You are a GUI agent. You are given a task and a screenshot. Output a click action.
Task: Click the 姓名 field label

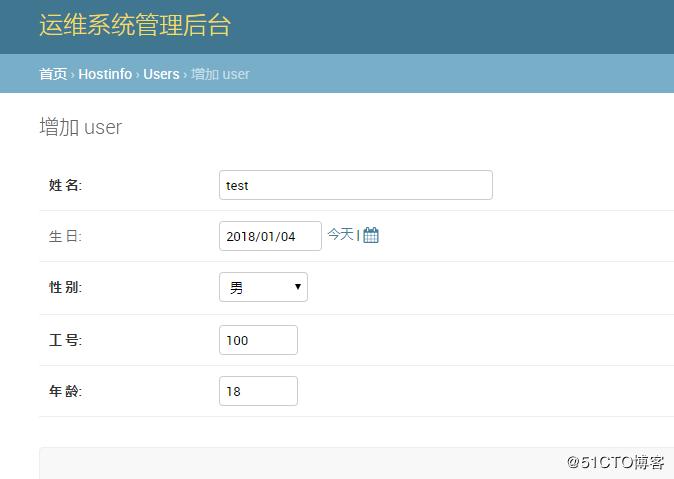point(66,185)
